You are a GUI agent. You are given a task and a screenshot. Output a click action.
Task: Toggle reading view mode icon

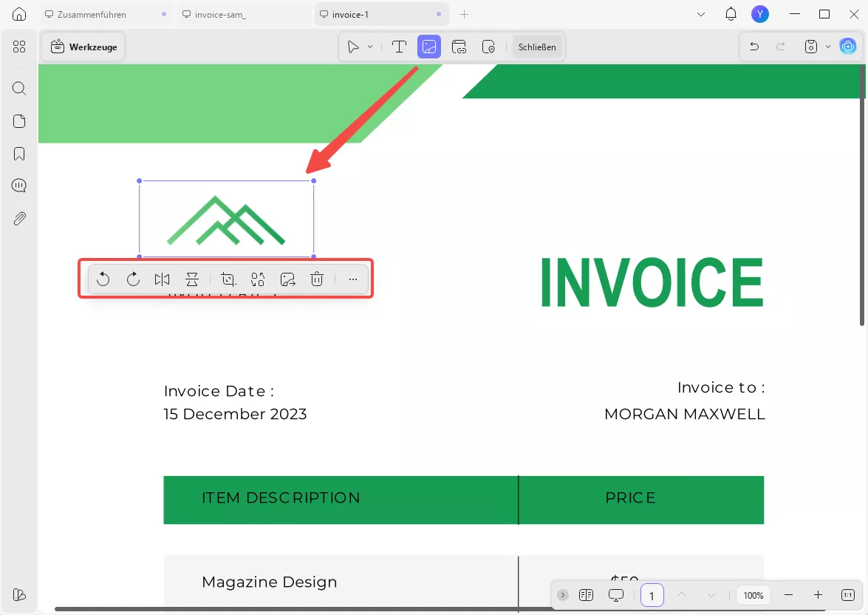coord(587,595)
